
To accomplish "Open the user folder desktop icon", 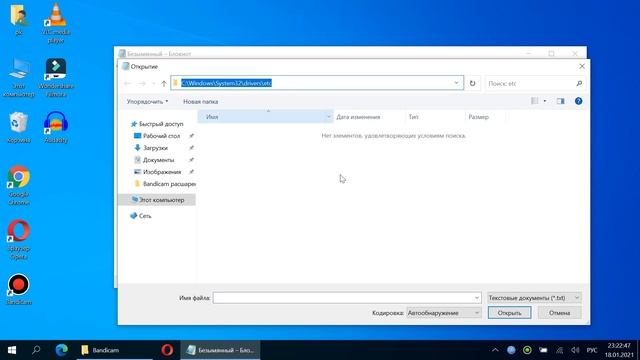I will coord(18,19).
